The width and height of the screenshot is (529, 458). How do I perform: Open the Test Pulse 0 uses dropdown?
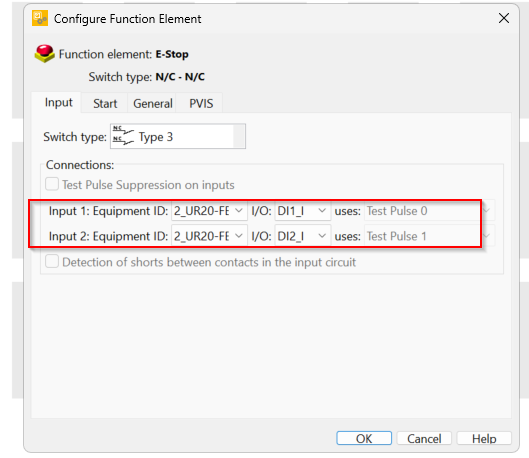429,211
